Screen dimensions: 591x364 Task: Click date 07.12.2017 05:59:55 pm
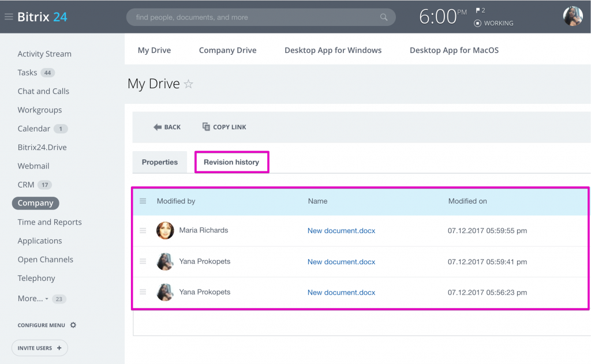(487, 231)
